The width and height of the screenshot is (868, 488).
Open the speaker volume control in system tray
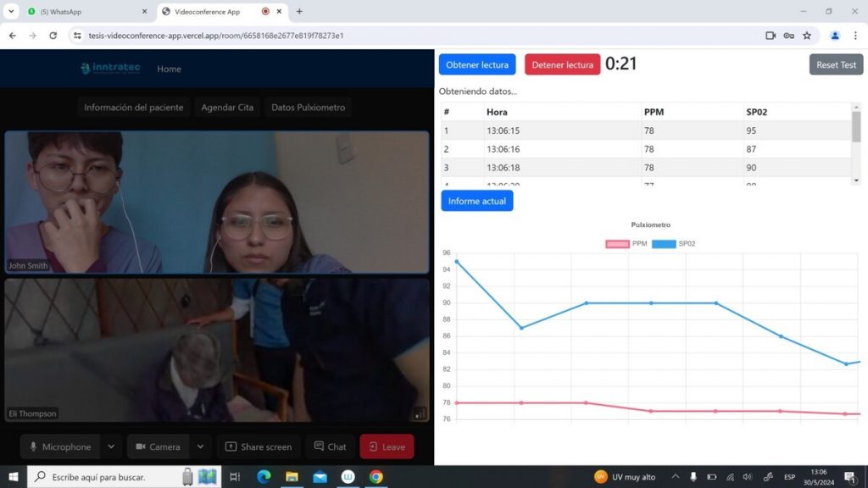click(749, 477)
